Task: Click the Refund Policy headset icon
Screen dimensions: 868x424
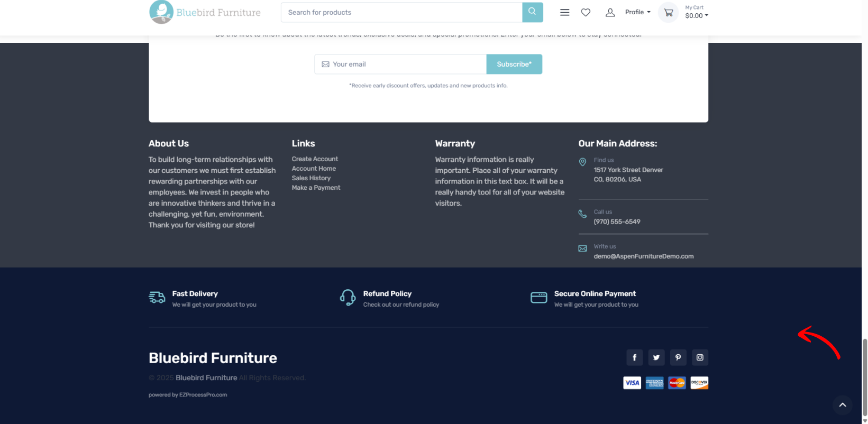Action: pos(348,298)
